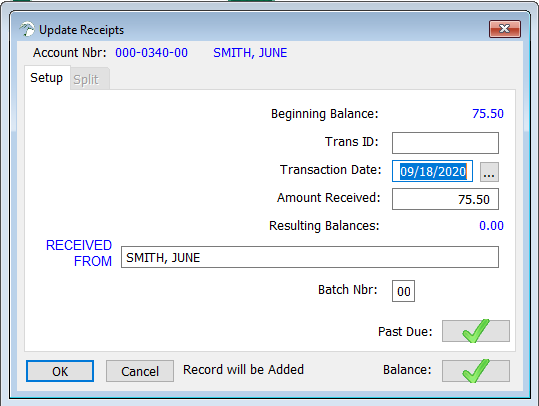Click account number 000-0340-00
The width and height of the screenshot is (539, 406).
pyautogui.click(x=152, y=53)
